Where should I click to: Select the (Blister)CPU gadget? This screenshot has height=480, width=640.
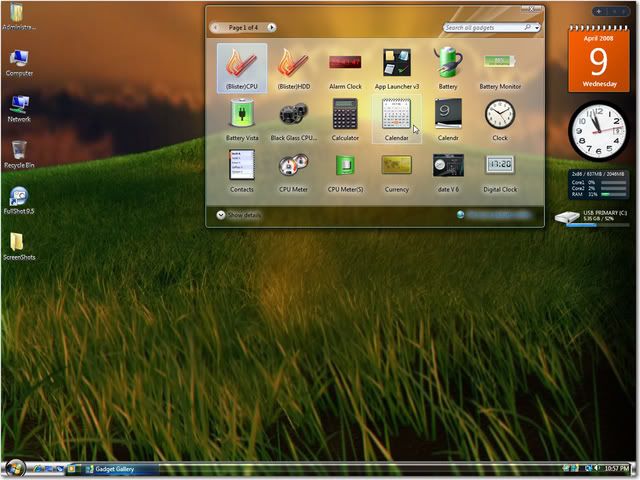click(242, 69)
